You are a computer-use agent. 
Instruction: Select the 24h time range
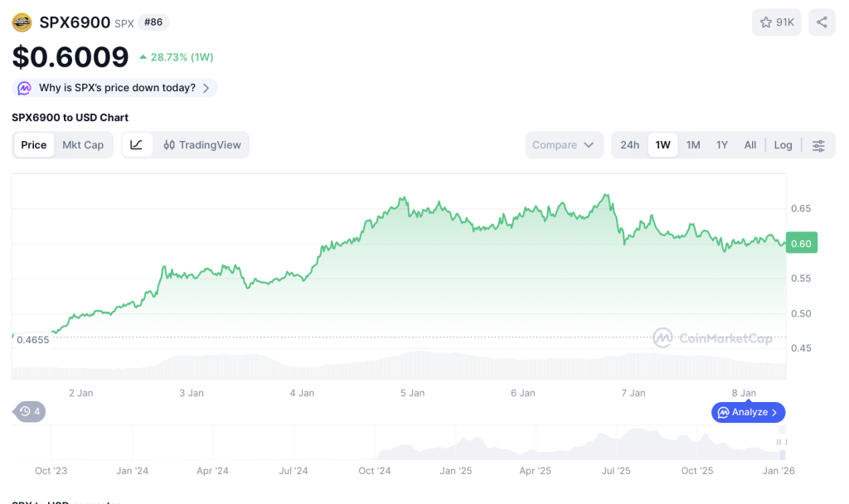click(630, 144)
